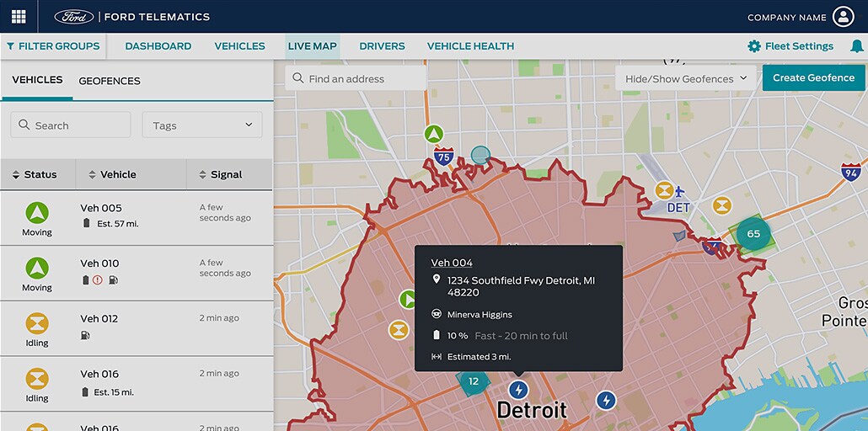Viewport: 868px width, 431px height.
Task: Sort by Signal column
Action: tap(220, 175)
